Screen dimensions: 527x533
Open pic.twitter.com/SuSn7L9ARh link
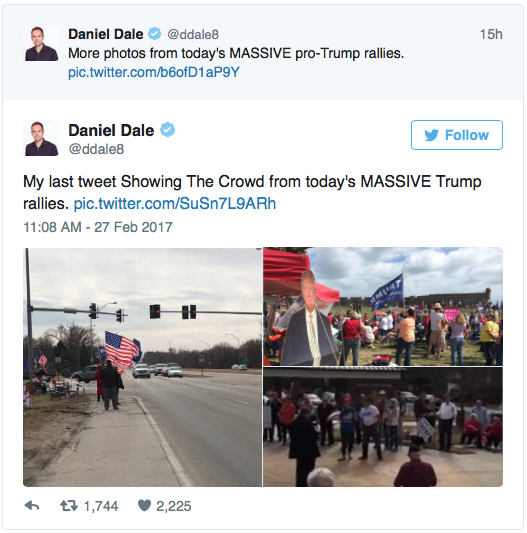click(x=175, y=204)
